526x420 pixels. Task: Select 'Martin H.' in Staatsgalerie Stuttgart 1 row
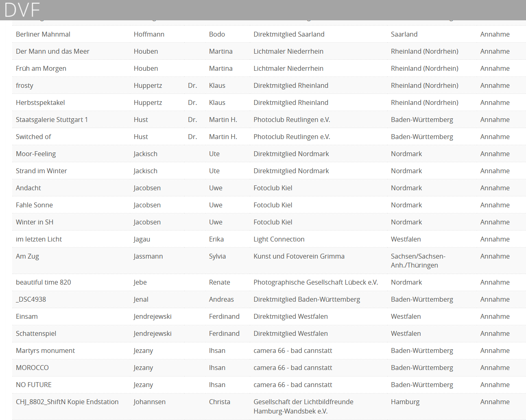point(223,120)
